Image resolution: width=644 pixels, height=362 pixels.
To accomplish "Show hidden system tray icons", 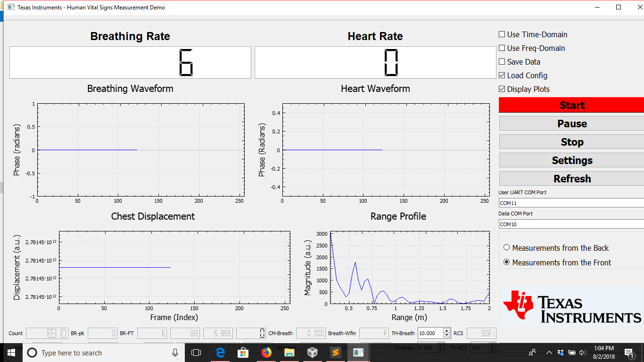I will [x=549, y=353].
